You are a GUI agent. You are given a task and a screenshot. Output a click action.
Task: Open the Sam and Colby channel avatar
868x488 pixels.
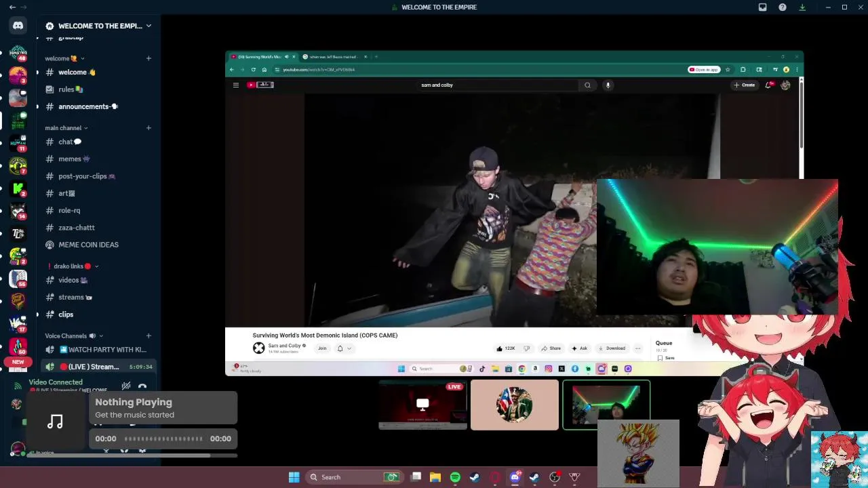coord(258,348)
